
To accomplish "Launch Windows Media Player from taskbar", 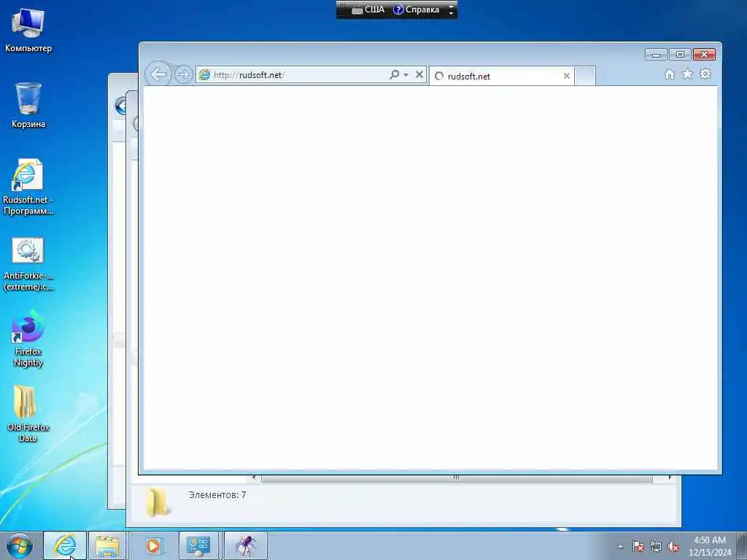I will (153, 545).
